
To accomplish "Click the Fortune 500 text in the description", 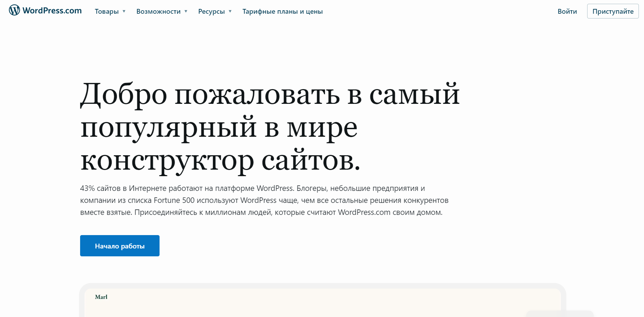I will [x=174, y=200].
